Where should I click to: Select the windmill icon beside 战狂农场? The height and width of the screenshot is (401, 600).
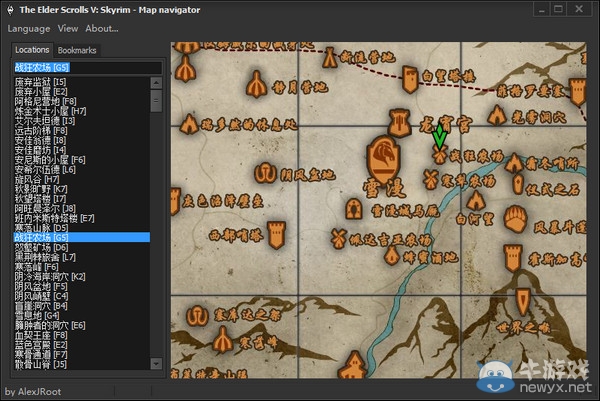(x=440, y=155)
